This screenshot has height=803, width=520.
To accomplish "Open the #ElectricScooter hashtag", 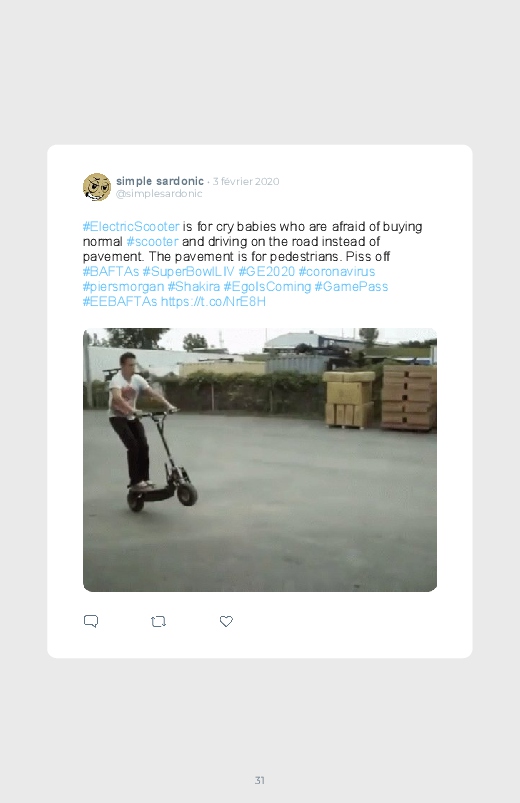I will point(131,226).
